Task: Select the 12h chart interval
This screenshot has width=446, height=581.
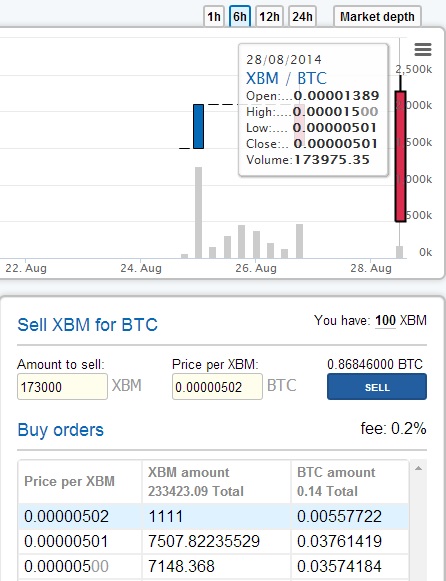Action: (269, 17)
